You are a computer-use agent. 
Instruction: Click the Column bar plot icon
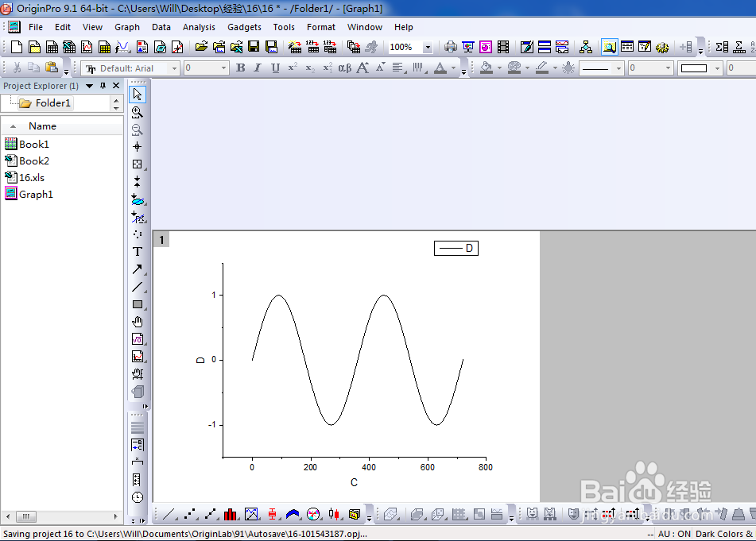click(231, 514)
